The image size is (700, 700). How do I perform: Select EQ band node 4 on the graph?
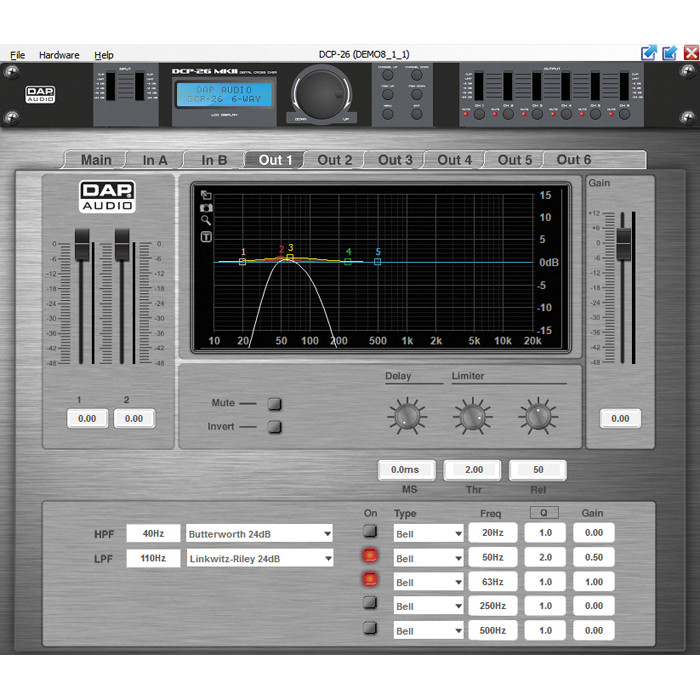[348, 261]
